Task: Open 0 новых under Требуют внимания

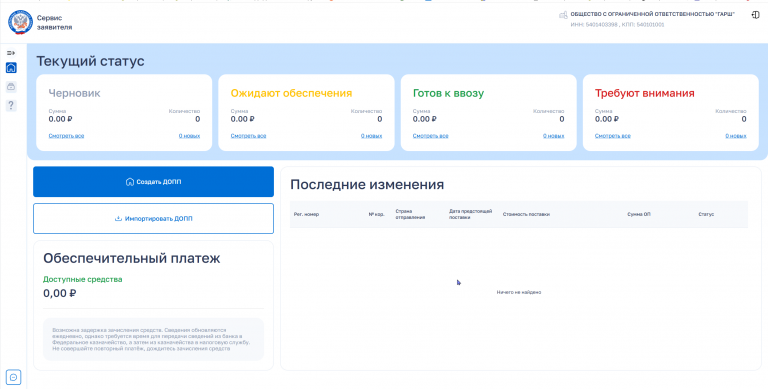Action: [736, 136]
